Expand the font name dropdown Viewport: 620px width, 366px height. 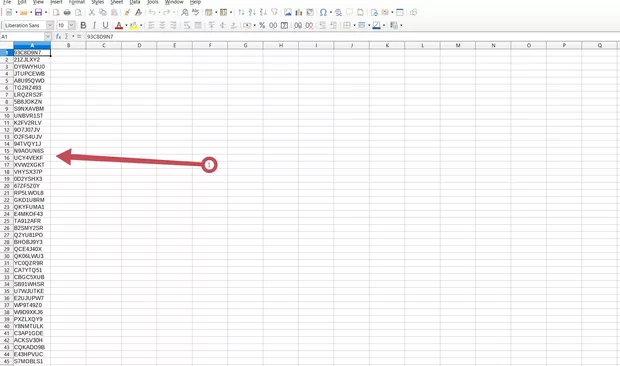pyautogui.click(x=50, y=25)
